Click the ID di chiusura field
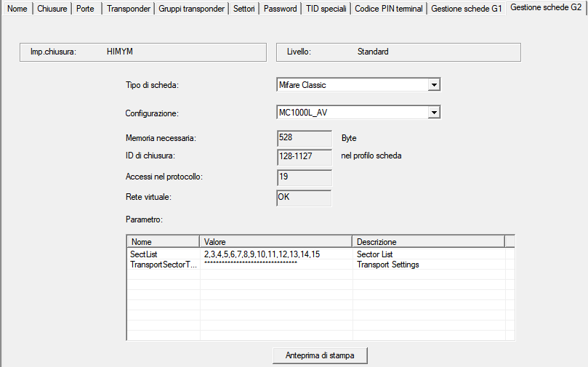The height and width of the screenshot is (367, 588). tap(305, 157)
